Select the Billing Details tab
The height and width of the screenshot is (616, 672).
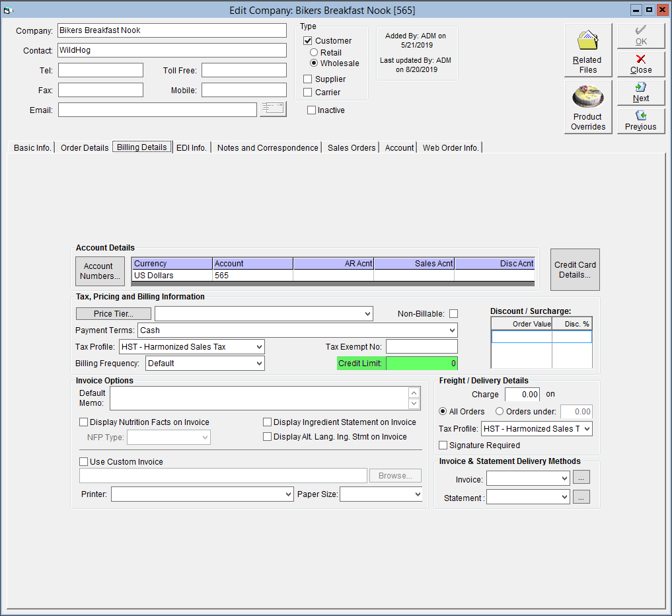click(x=142, y=147)
